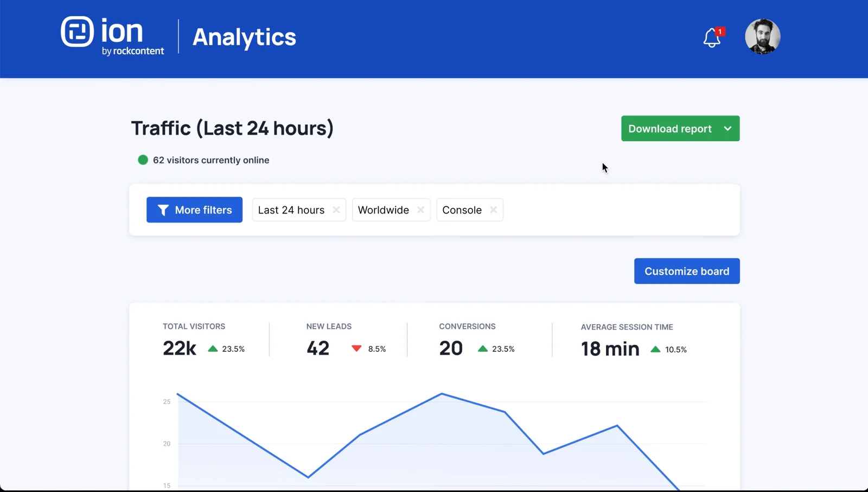Remove the Last 24 hours filter
The image size is (868, 492).
click(x=336, y=210)
